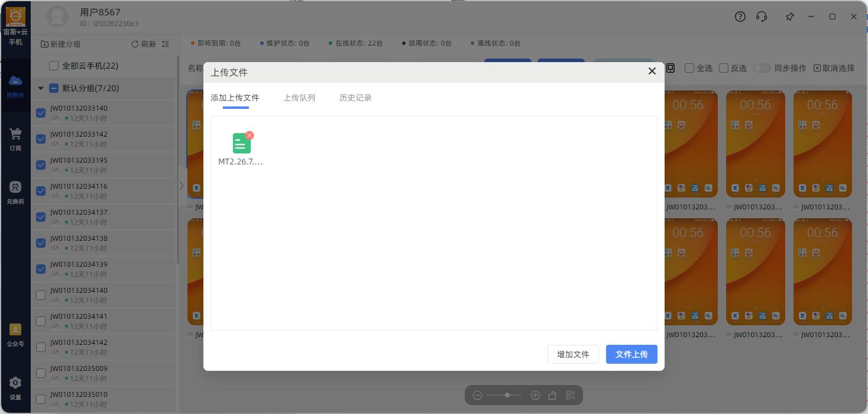Switch to the 上传队列 tab
Viewport: 868px width, 414px height.
pos(299,98)
